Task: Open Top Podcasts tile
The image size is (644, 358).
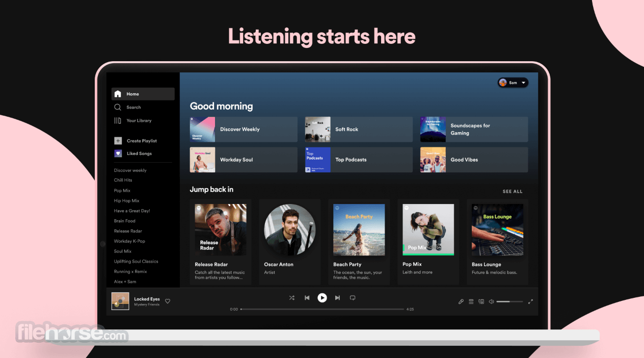Action: tap(359, 160)
